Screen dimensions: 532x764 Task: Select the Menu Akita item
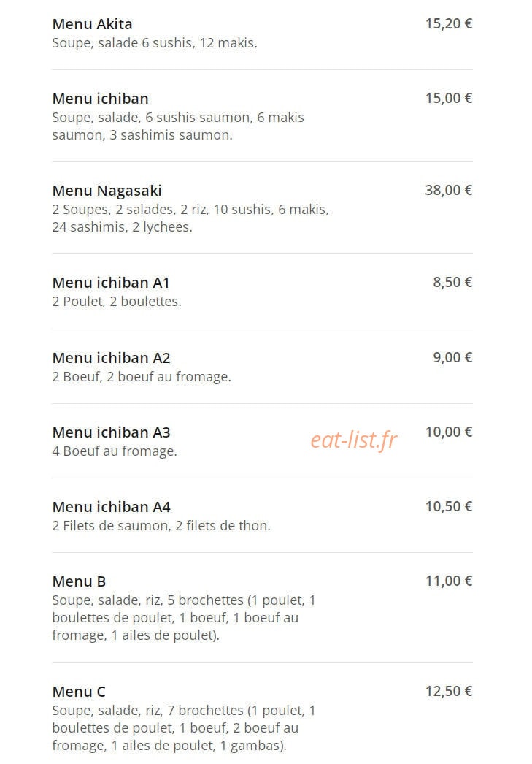[x=92, y=24]
